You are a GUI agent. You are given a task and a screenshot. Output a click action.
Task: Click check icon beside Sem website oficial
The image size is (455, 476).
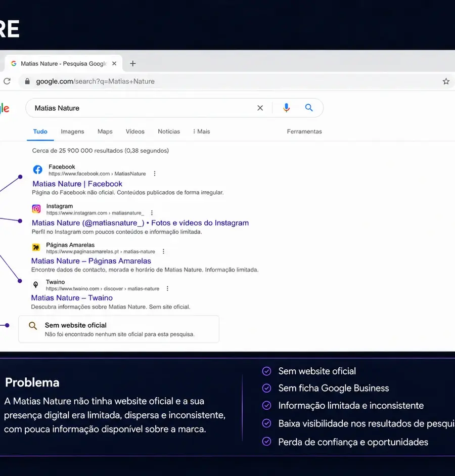click(x=266, y=371)
